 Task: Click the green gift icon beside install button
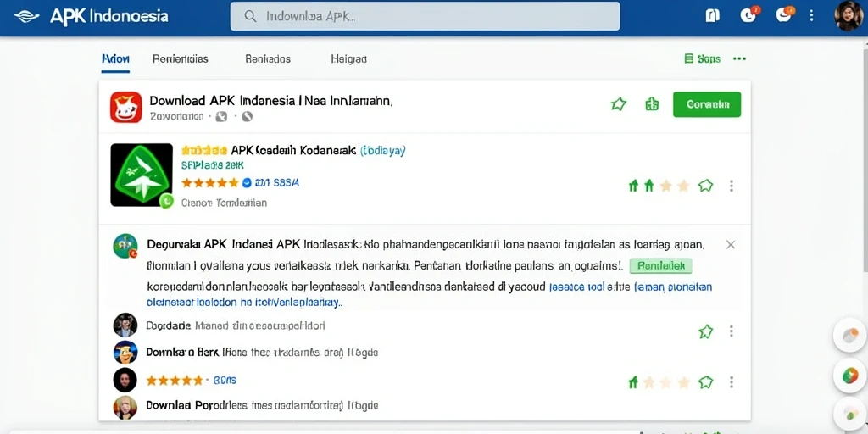652,104
